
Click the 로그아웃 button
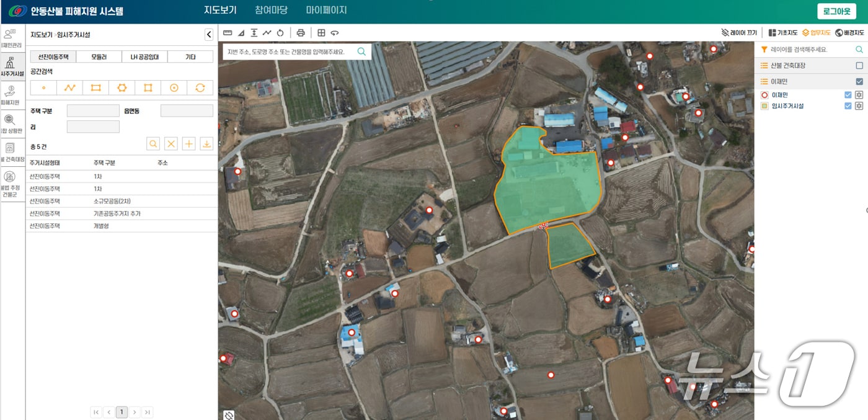tap(836, 12)
